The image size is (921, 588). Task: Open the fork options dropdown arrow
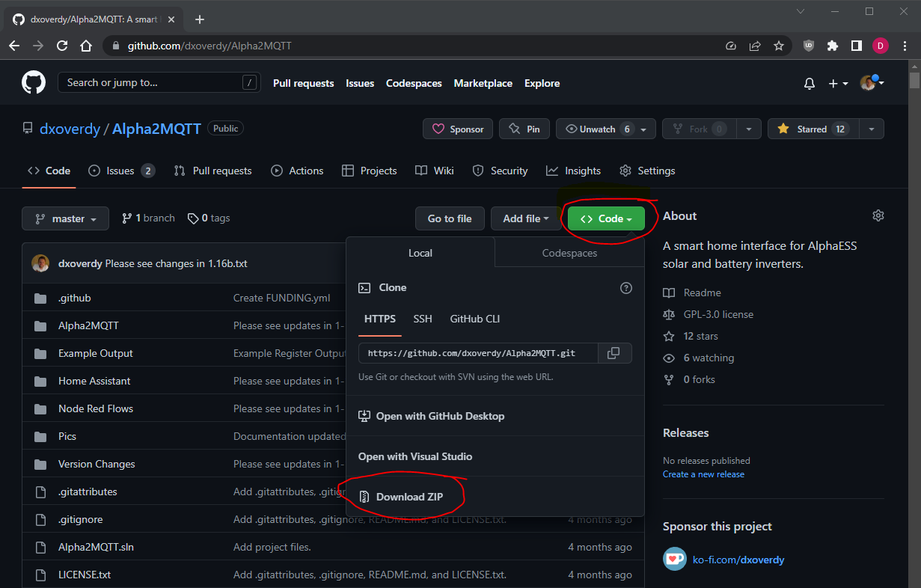coord(748,129)
